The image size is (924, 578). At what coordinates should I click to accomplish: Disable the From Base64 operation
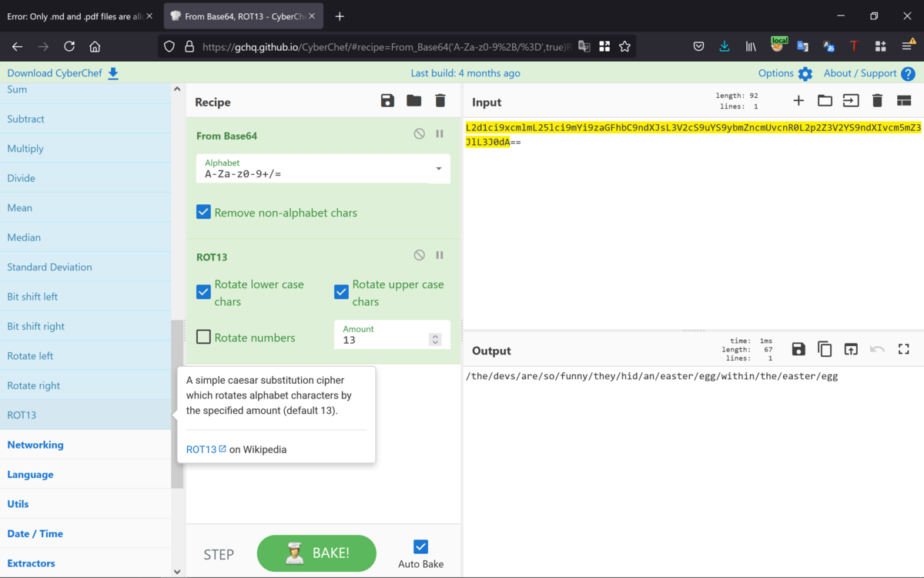(x=419, y=133)
